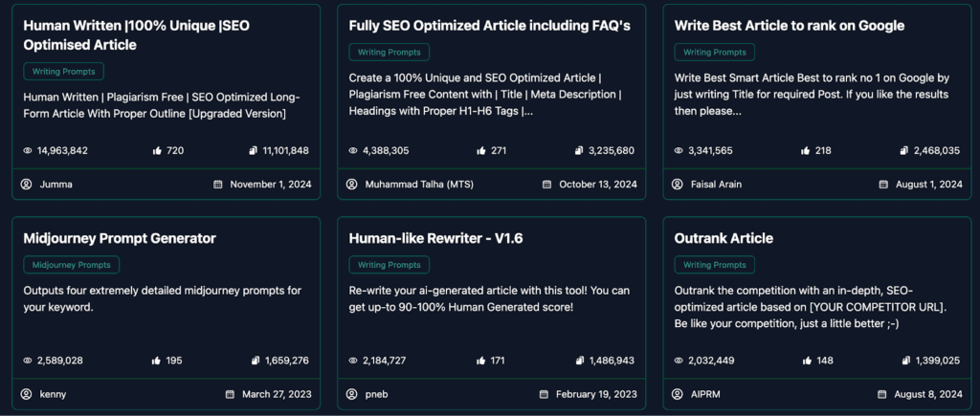This screenshot has width=980, height=416.
Task: Click the copy-count icon on Outrank Article card
Action: [904, 361]
